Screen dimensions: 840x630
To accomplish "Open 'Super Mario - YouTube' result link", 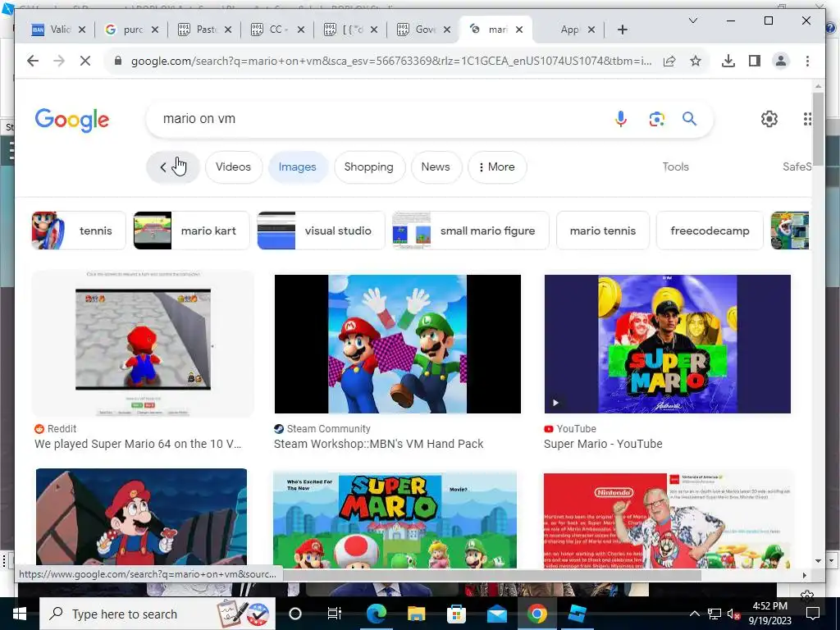I will (x=603, y=444).
